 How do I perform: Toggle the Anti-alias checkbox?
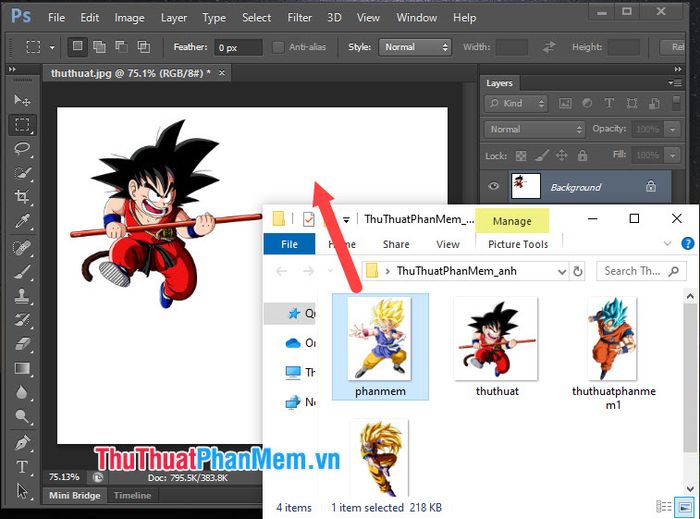(278, 47)
